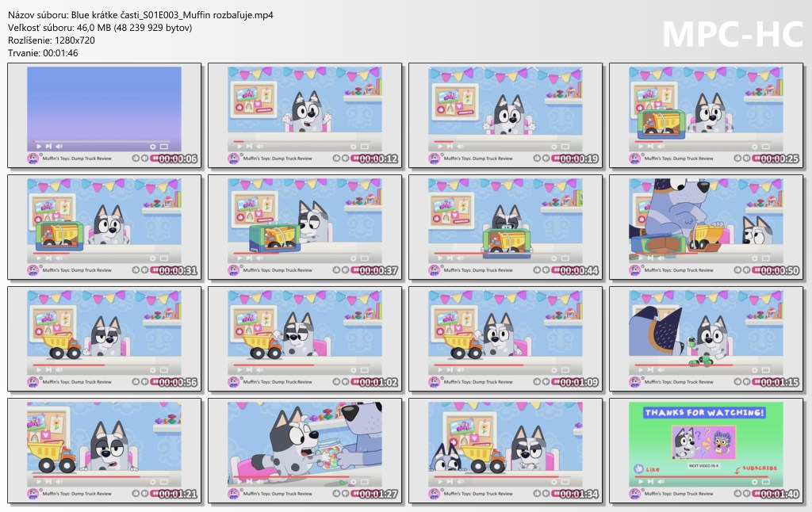Click the MPC-HC logo at the top right
Image resolution: width=812 pixels, height=512 pixels.
(731, 33)
